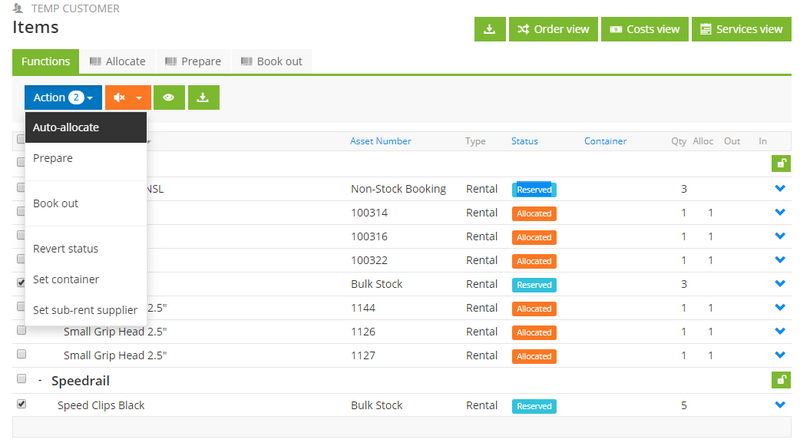Check the box for asset 1127 row
Viewport: 800px width, 446px height.
click(21, 355)
